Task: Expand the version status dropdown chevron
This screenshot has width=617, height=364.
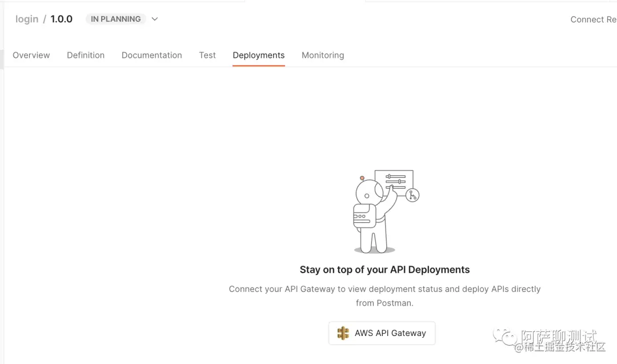Action: tap(155, 19)
